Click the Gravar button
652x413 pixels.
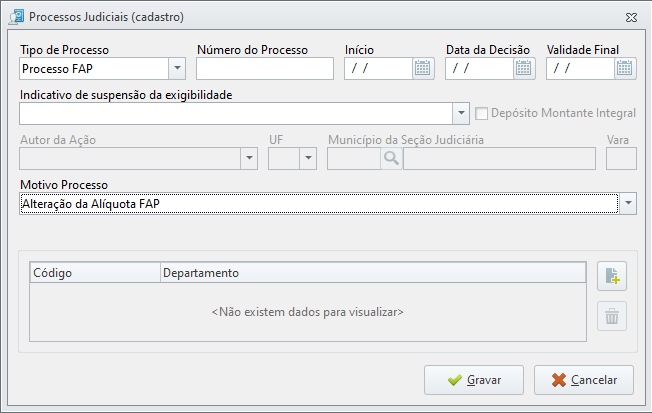[474, 380]
